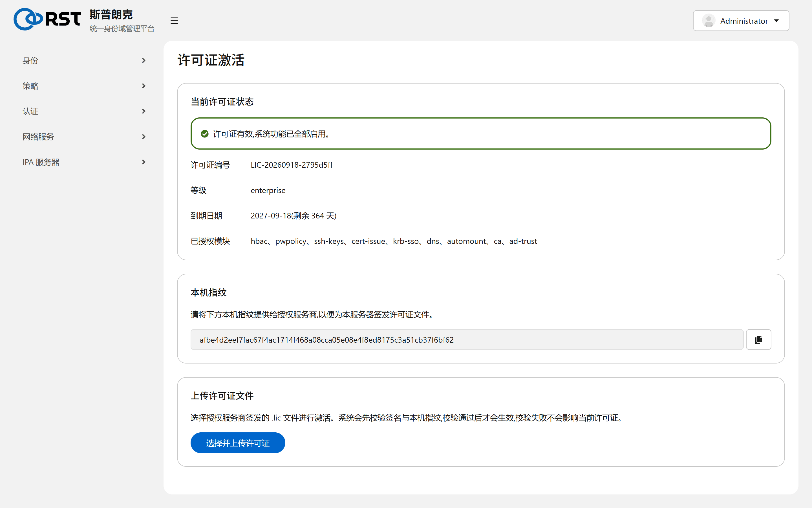Screen dimensions: 812x508
Task: Open the 策略 sidebar menu item
Action: (x=84, y=86)
